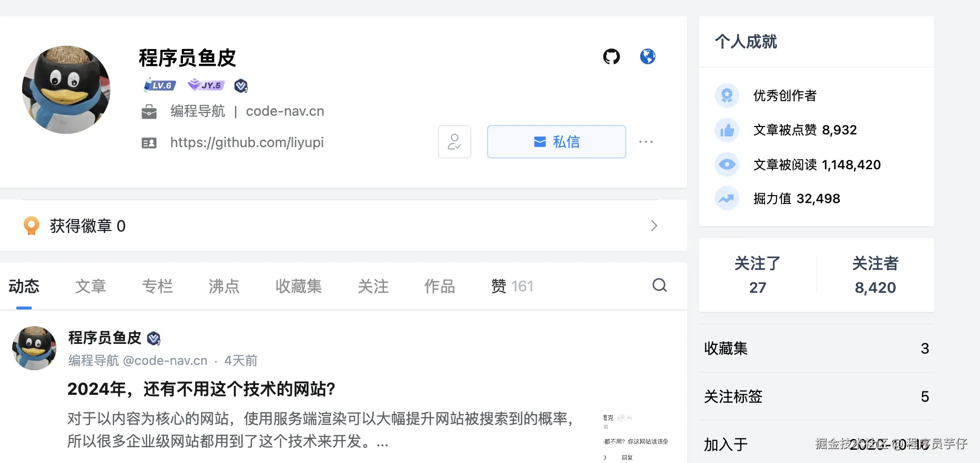The image size is (980, 463).
Task: Click the 私信 message button
Action: pyautogui.click(x=556, y=142)
